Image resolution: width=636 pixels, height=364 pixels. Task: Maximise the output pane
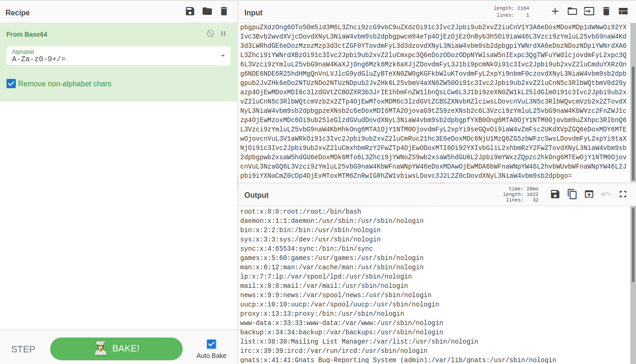click(x=623, y=194)
